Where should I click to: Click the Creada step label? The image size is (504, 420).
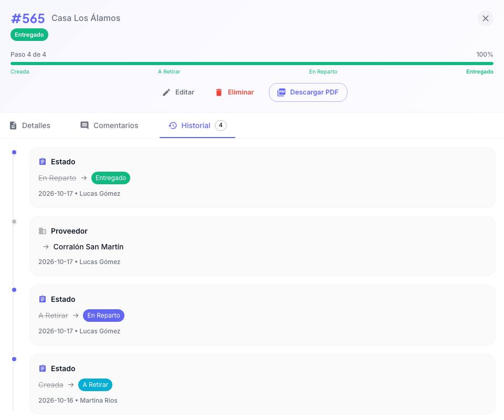pyautogui.click(x=20, y=71)
